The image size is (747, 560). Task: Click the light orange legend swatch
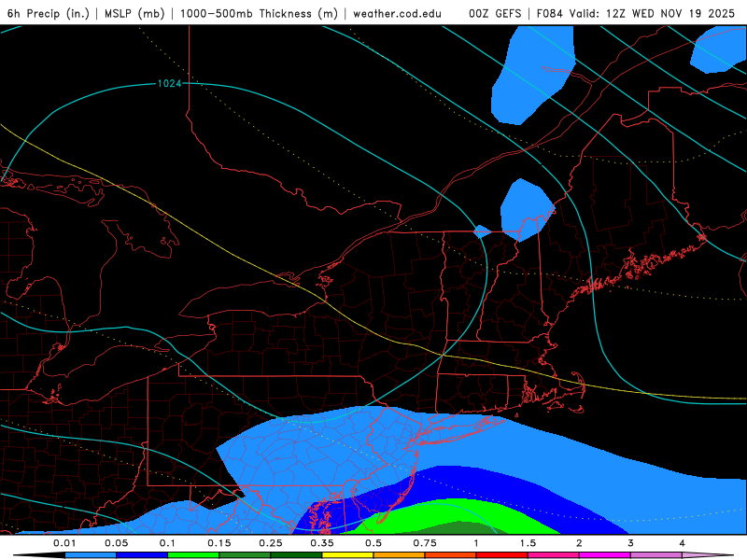coord(400,555)
